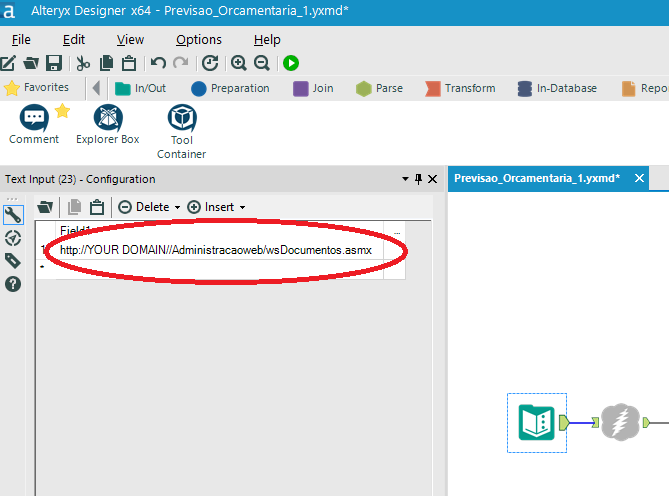Click the Field1 column header

point(219,231)
